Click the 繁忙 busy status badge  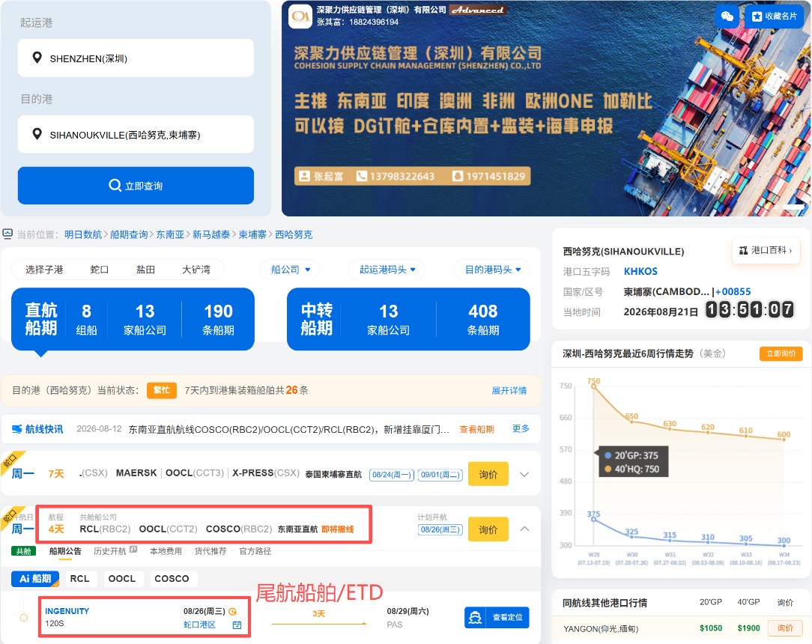pos(162,390)
